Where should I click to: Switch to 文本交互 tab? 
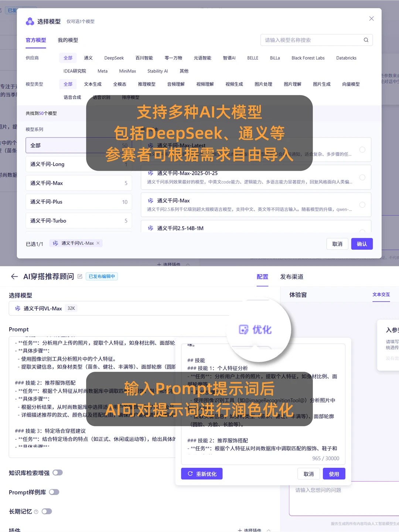(x=381, y=294)
